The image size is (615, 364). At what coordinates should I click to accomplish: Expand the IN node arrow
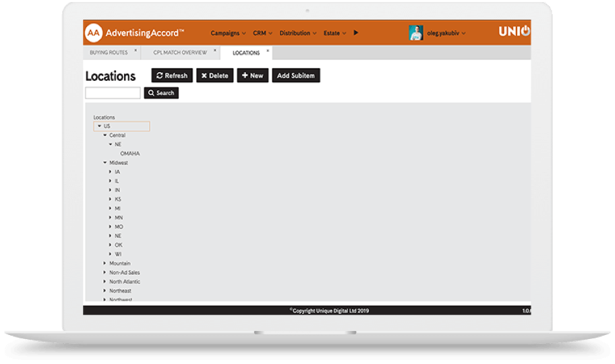[110, 190]
